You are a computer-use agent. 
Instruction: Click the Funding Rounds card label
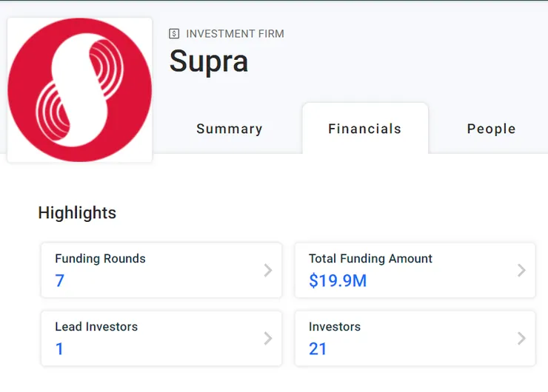click(x=100, y=259)
